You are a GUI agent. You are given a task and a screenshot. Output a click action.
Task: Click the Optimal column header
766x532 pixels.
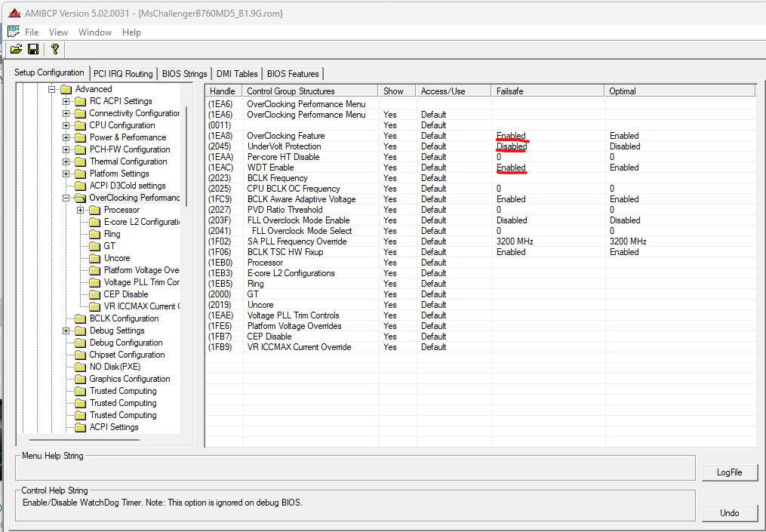click(x=680, y=91)
